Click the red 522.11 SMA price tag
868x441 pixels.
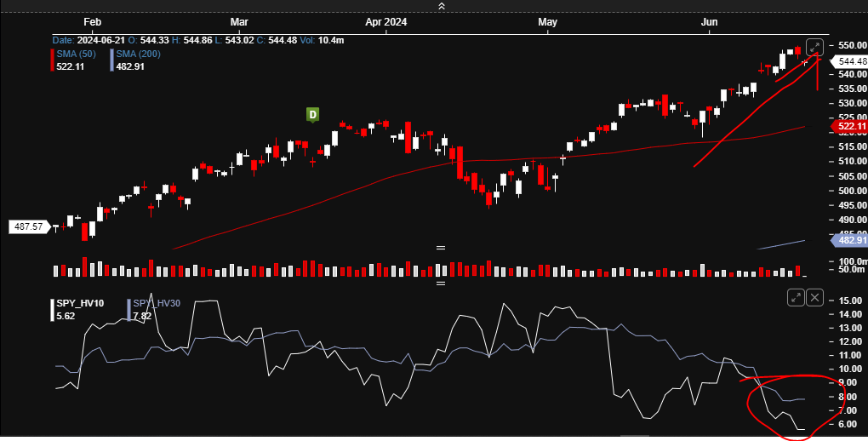(x=850, y=126)
